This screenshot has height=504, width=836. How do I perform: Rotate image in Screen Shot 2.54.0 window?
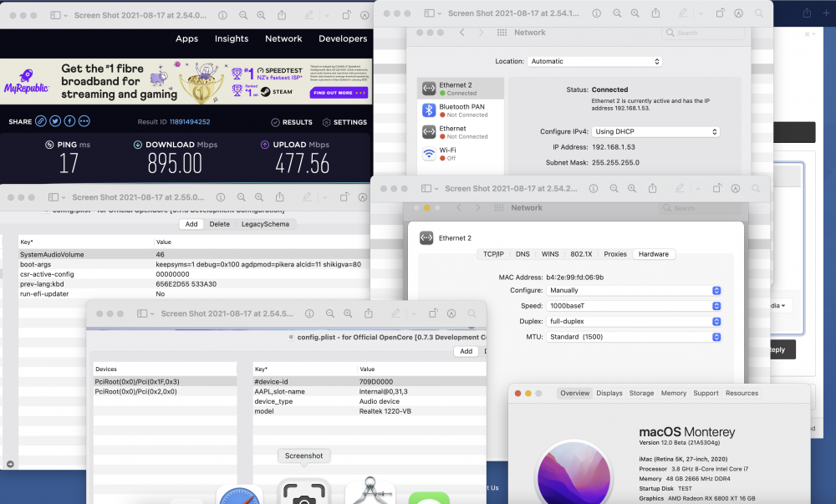pyautogui.click(x=346, y=15)
